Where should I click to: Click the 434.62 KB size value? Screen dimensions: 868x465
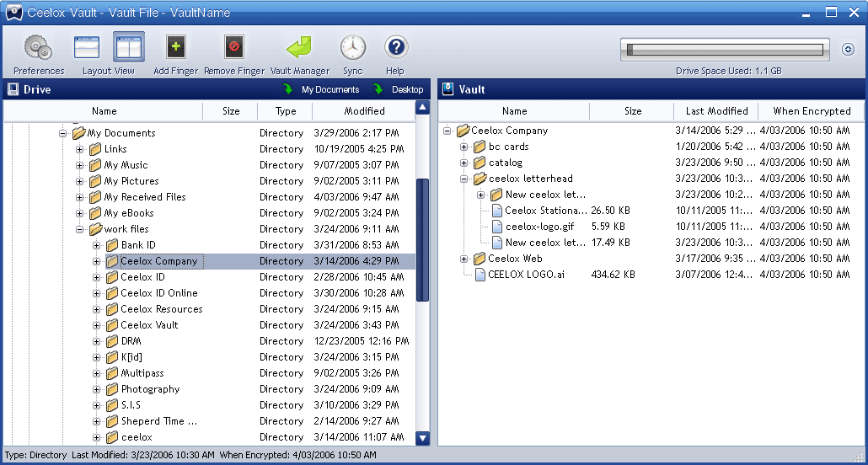click(613, 275)
